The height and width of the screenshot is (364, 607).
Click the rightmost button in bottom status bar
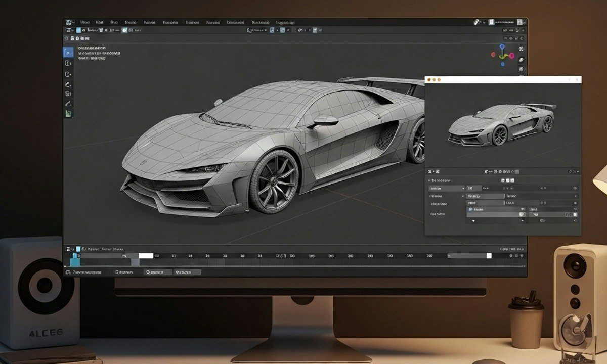point(187,272)
